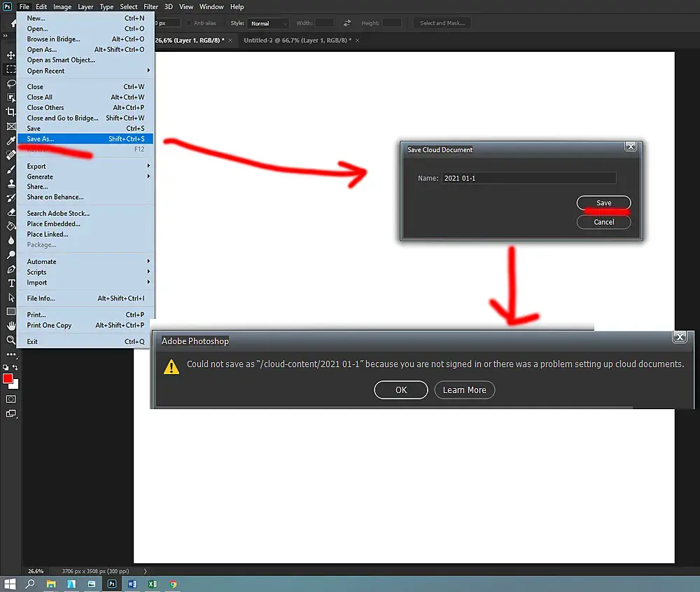Screen dimensions: 700x592
Task: Select the Path Selection tool
Action: [10, 298]
